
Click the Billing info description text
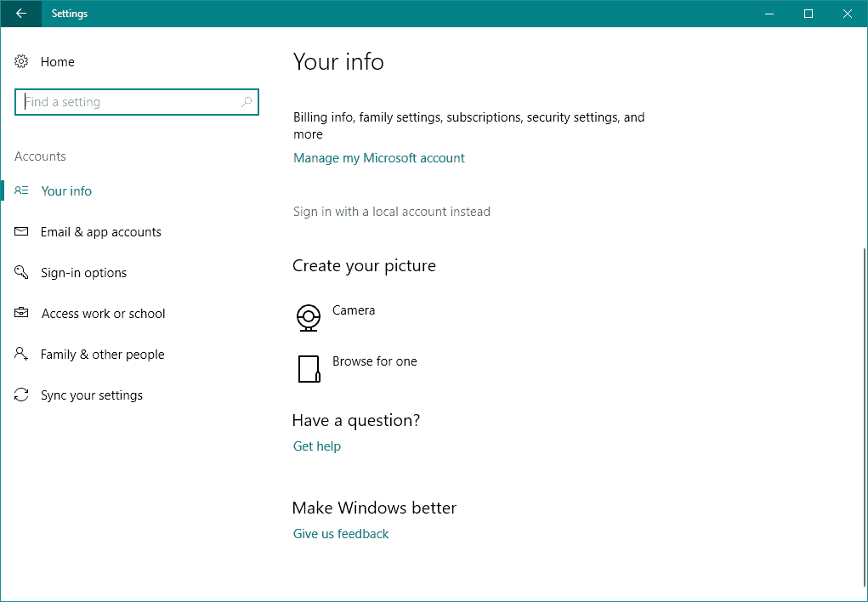click(469, 126)
